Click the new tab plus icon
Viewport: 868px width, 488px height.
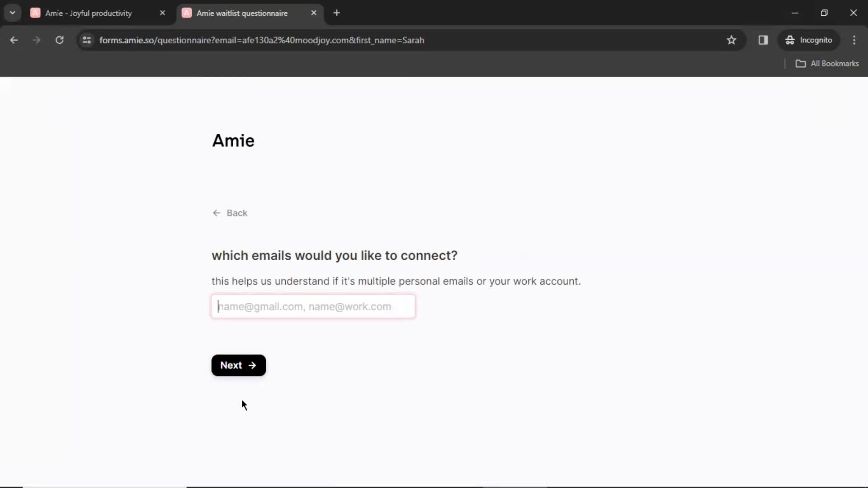pyautogui.click(x=337, y=13)
